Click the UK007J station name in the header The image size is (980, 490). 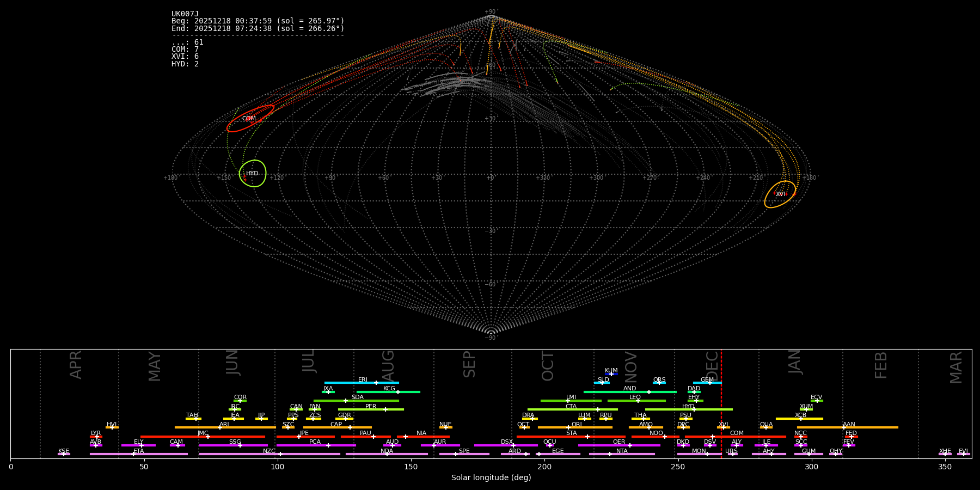point(185,14)
